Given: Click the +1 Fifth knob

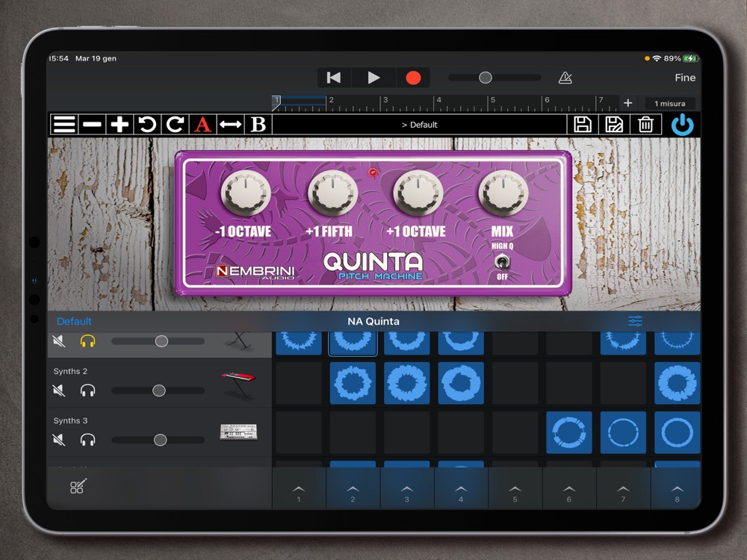Looking at the screenshot, I should tap(332, 193).
